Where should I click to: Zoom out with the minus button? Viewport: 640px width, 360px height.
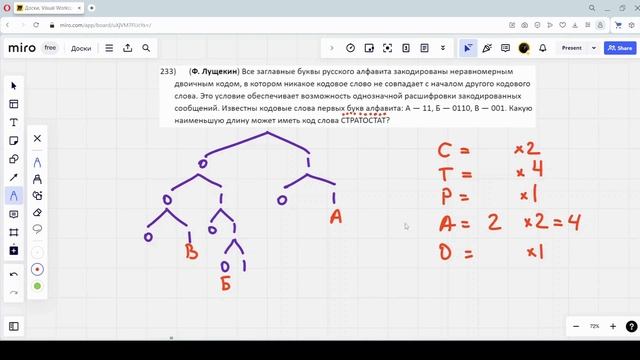(576, 326)
